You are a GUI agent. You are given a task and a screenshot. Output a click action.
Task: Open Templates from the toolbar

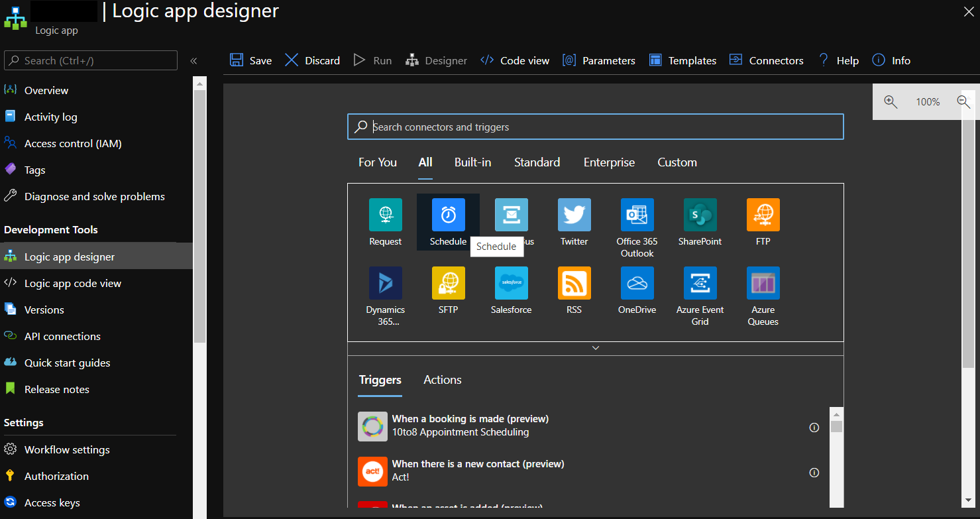click(x=682, y=60)
